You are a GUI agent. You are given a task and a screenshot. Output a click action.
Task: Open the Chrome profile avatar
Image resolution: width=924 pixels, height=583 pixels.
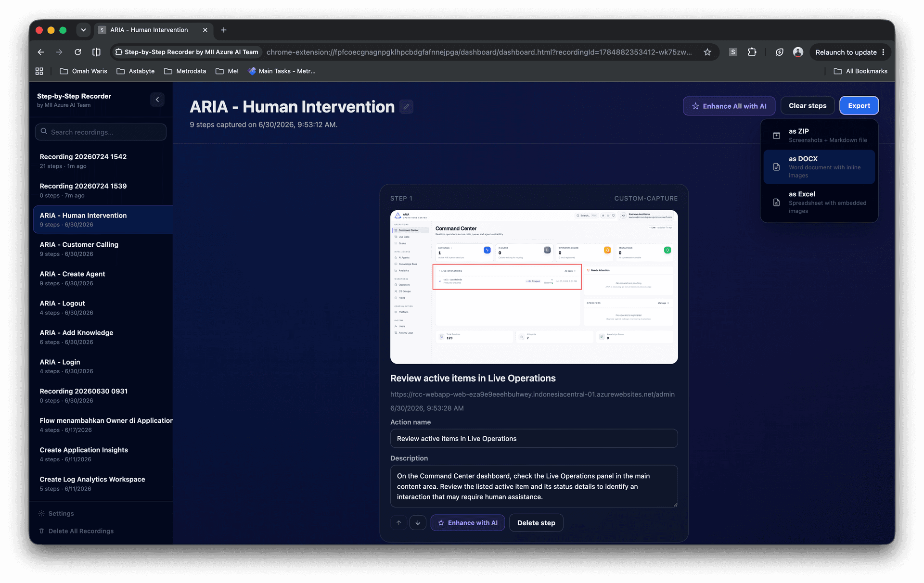click(x=798, y=52)
